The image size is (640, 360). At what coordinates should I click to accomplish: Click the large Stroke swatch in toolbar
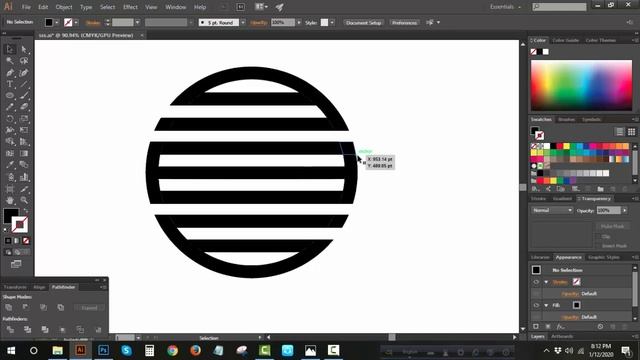tap(20, 224)
